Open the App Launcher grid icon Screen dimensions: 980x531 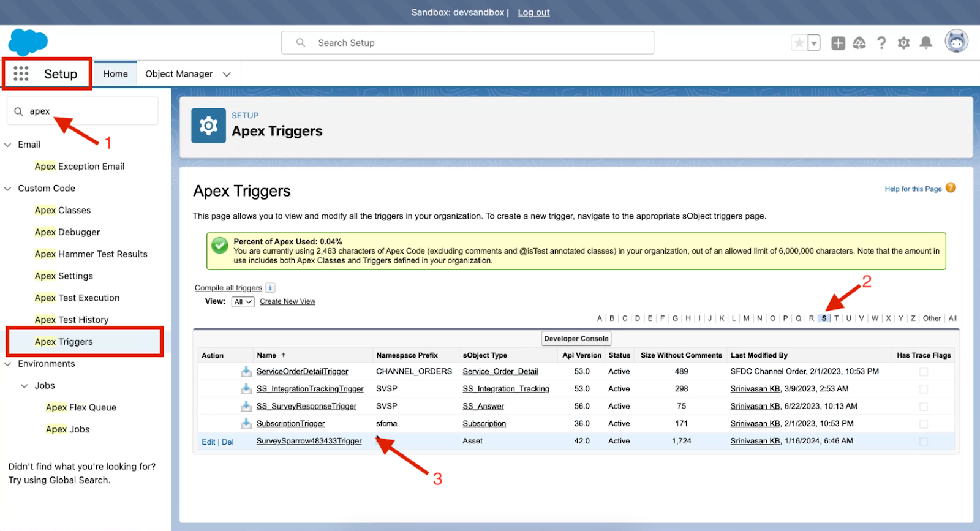pyautogui.click(x=21, y=73)
